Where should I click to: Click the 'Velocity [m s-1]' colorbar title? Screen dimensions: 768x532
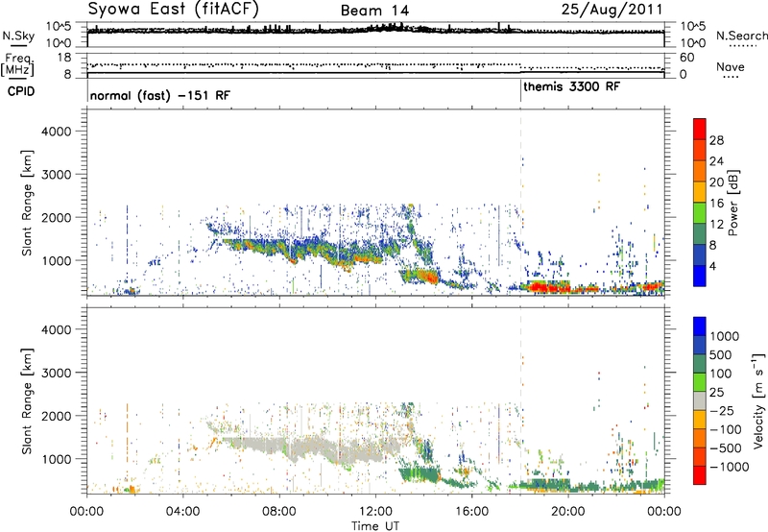click(758, 400)
